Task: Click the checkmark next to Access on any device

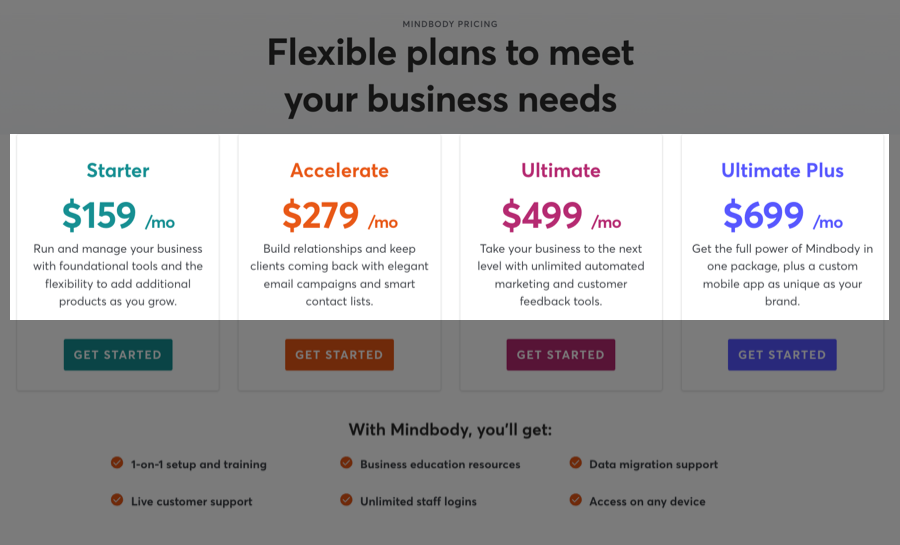Action: click(x=576, y=500)
